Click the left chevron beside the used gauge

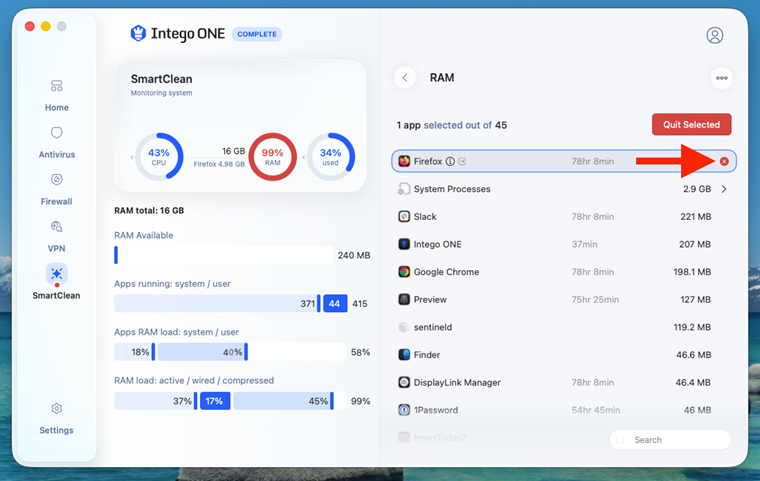click(x=304, y=157)
